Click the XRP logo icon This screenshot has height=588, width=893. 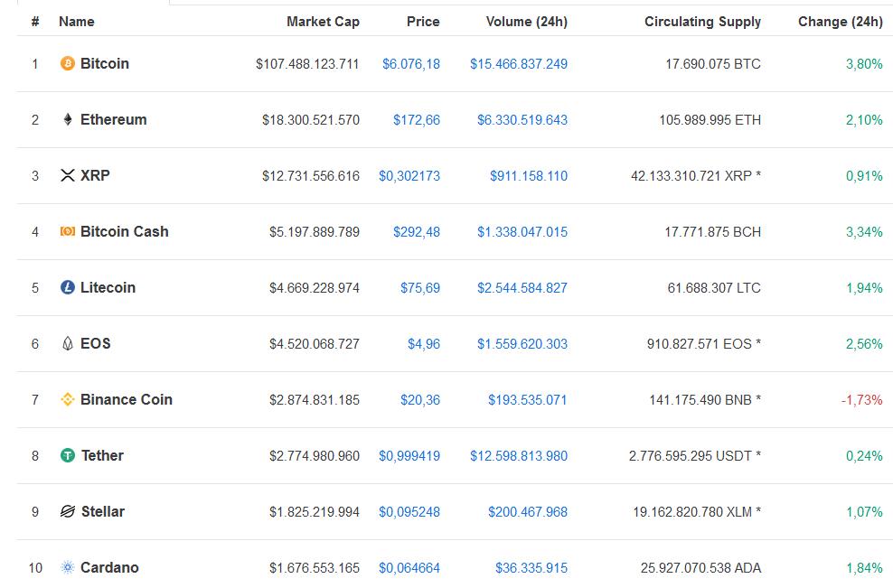pos(67,175)
